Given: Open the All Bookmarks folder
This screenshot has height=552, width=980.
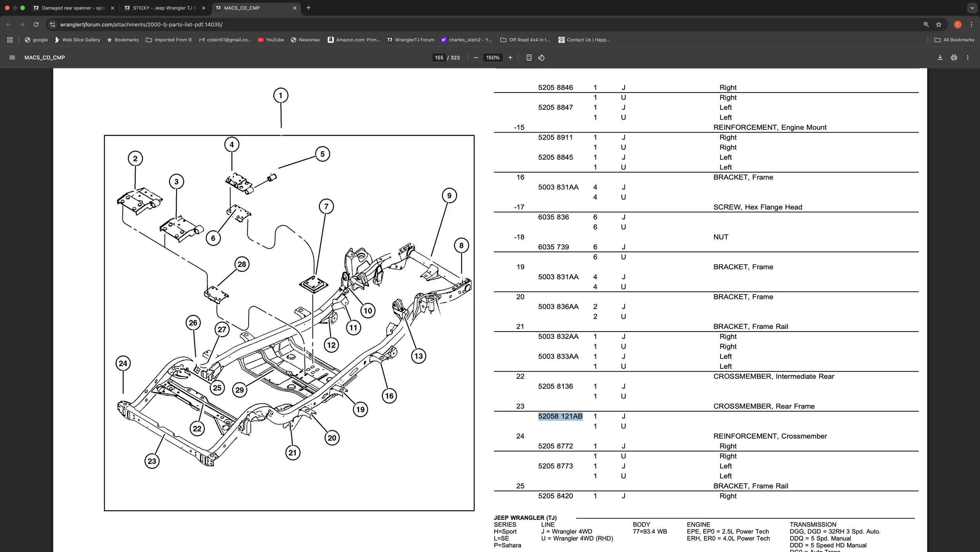Looking at the screenshot, I should tap(954, 40).
